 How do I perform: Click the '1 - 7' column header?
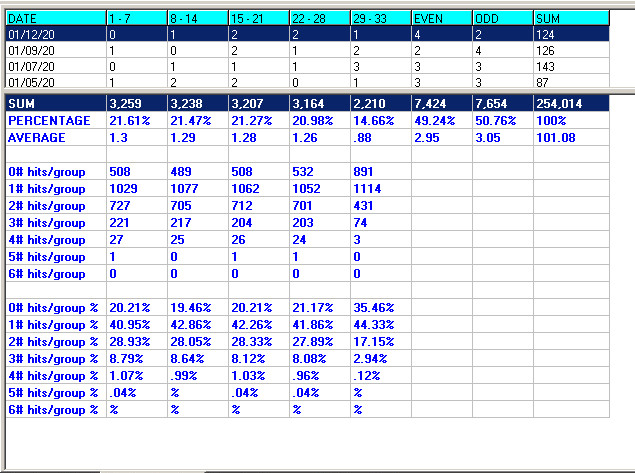[136, 19]
